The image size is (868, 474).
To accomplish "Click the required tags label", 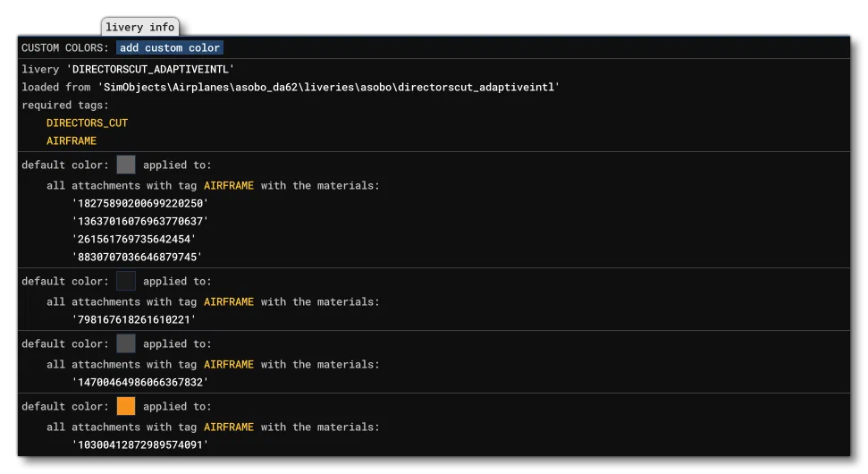I will 65,106.
